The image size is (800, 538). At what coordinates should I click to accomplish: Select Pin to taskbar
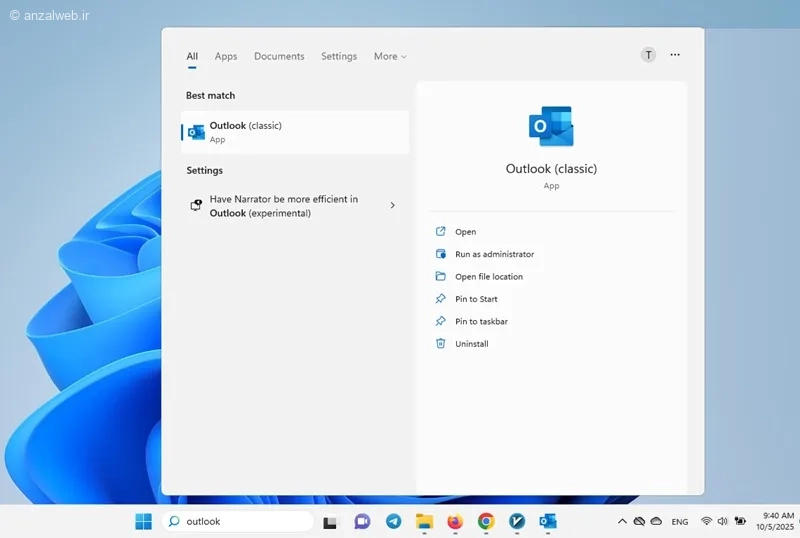tap(472, 322)
